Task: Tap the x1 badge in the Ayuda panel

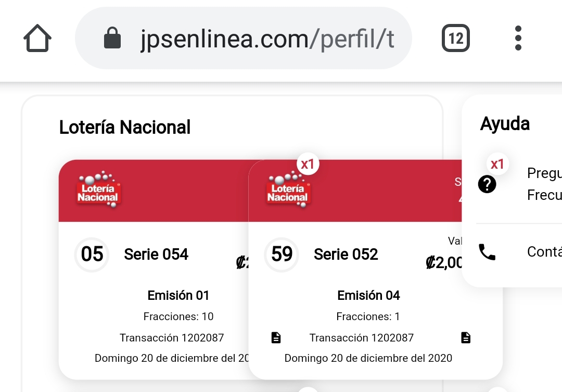Action: (x=497, y=165)
